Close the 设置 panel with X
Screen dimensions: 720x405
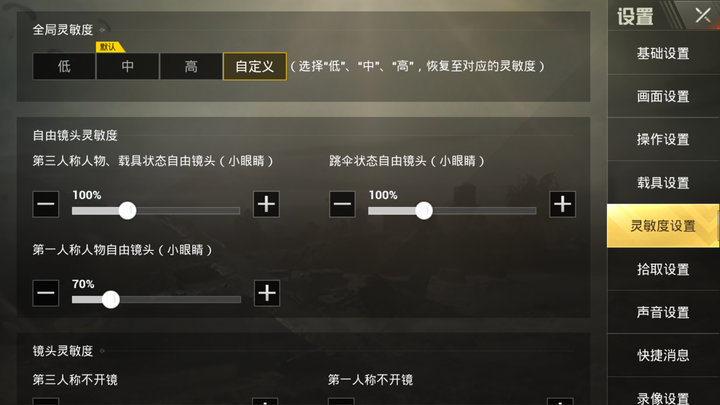pos(703,16)
